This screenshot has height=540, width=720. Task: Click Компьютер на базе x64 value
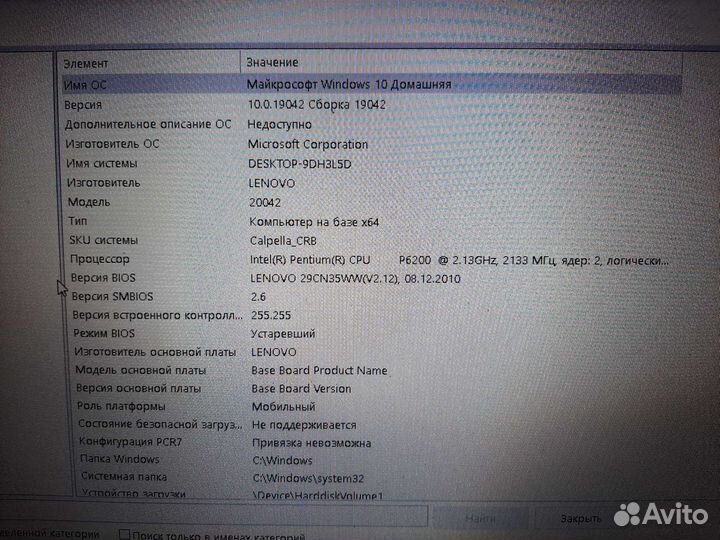(x=314, y=222)
